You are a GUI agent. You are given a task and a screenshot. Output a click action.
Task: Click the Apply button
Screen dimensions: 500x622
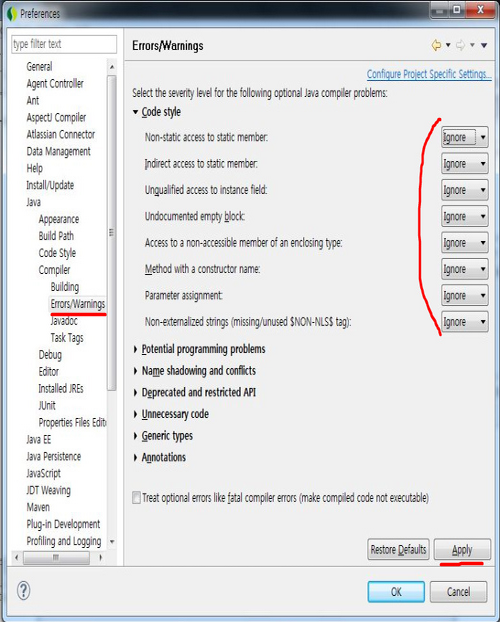point(462,549)
